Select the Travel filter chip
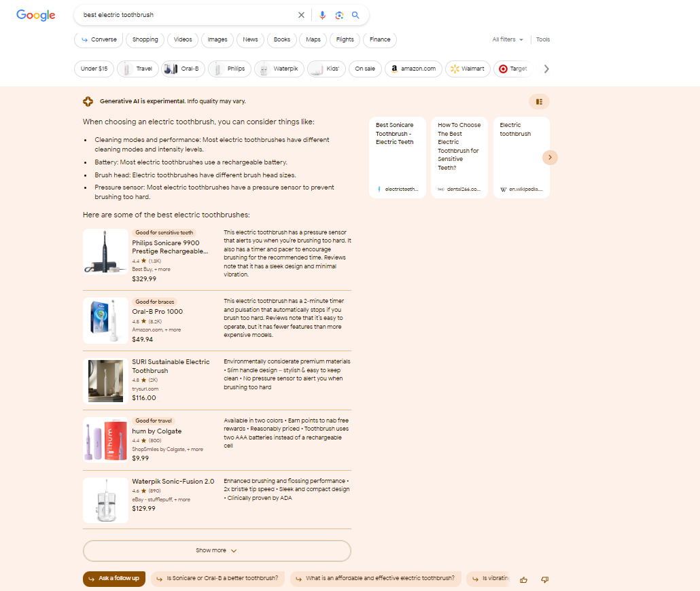Screen dimensions: 700x591 (137, 69)
